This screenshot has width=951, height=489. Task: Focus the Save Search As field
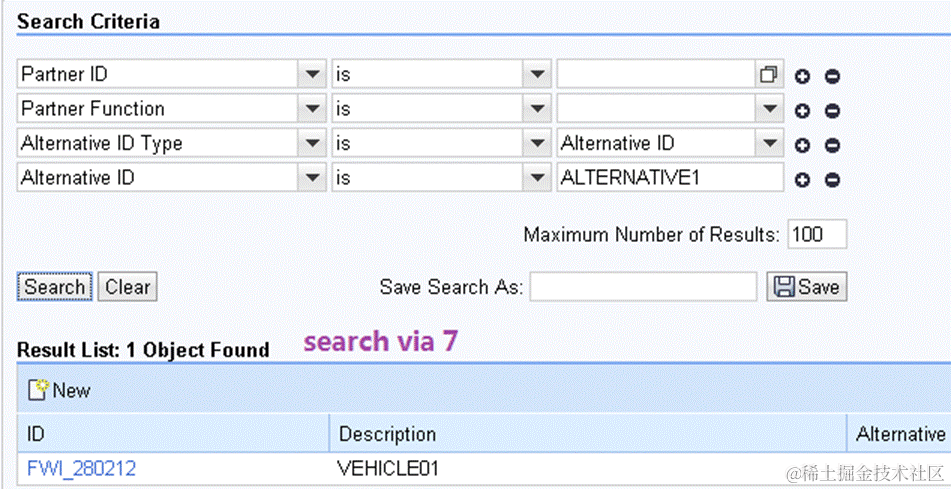[x=643, y=287]
